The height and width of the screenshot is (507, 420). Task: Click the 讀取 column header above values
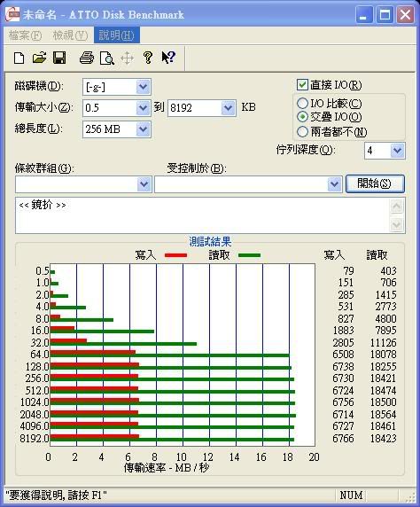[x=377, y=255]
